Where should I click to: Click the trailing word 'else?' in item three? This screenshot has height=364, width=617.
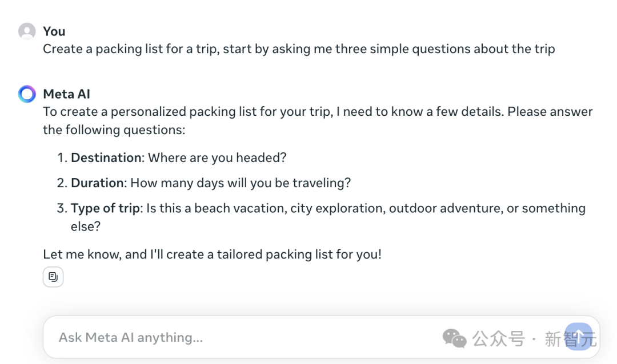[86, 227]
